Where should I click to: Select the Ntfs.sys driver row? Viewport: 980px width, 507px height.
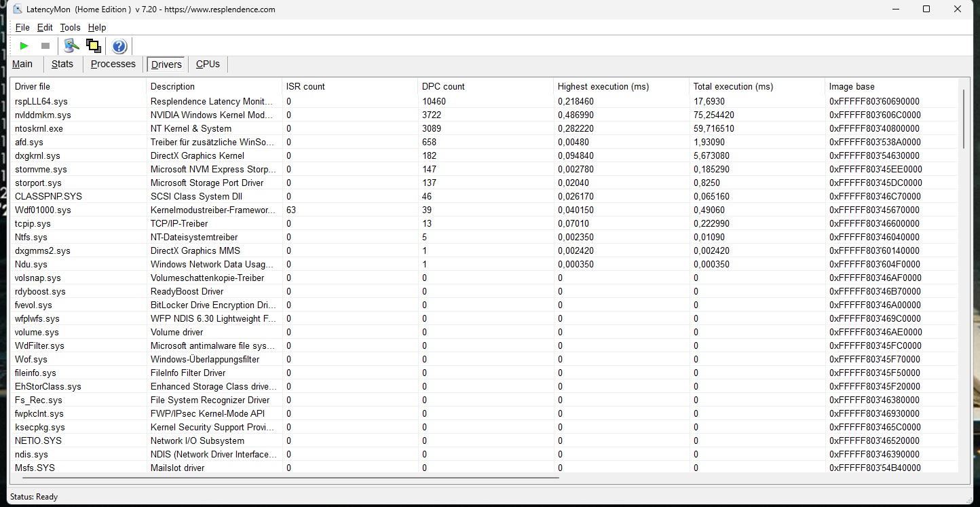point(485,237)
